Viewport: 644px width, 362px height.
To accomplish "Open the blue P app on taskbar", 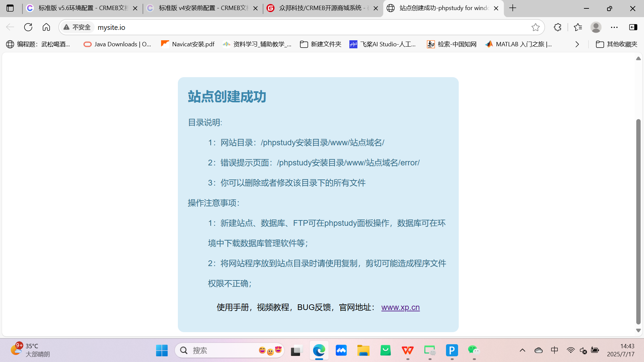I will [452, 350].
